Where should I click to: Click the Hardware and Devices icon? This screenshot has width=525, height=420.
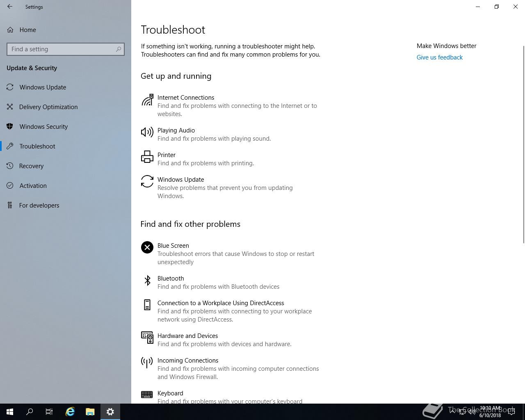[147, 338]
